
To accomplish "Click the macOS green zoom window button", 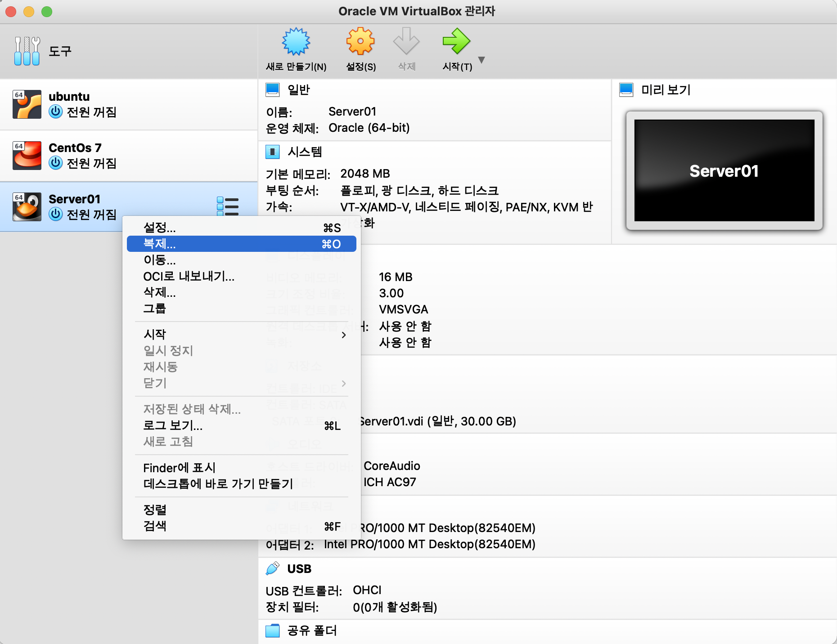I will click(x=47, y=12).
